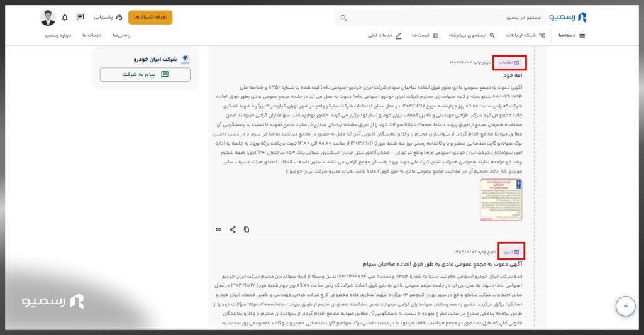Screen dimensions: 644x335
Task: Open 'جستجوی پیشرفته' advanced search menu item
Action: click(x=472, y=36)
